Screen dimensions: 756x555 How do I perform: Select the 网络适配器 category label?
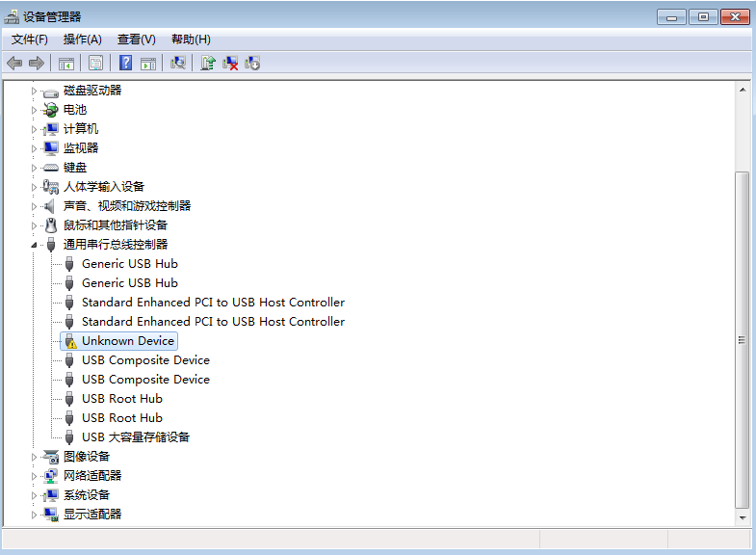coord(92,476)
